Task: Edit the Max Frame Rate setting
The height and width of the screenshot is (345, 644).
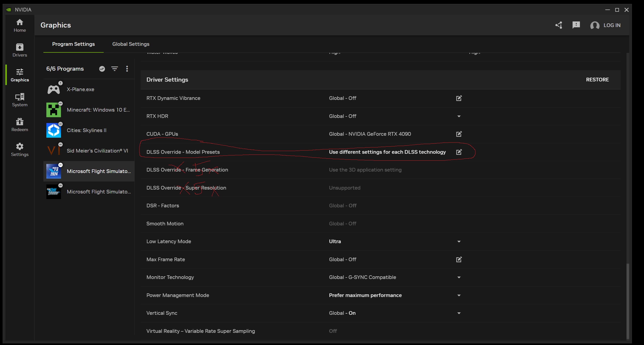Action: click(x=459, y=260)
